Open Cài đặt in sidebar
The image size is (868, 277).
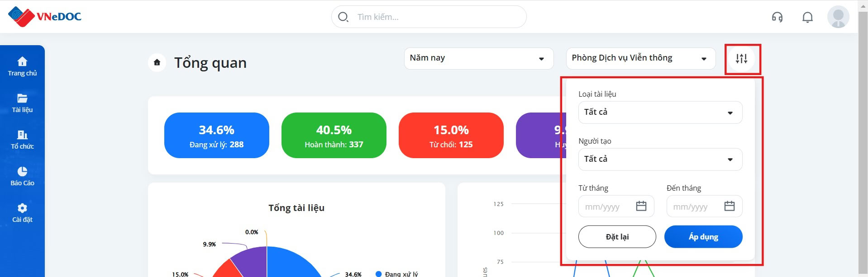tap(22, 213)
